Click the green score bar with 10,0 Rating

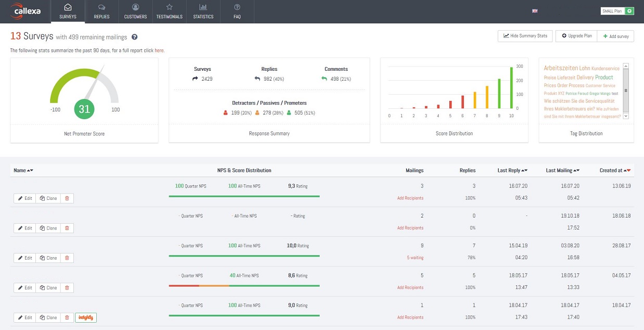(x=244, y=256)
